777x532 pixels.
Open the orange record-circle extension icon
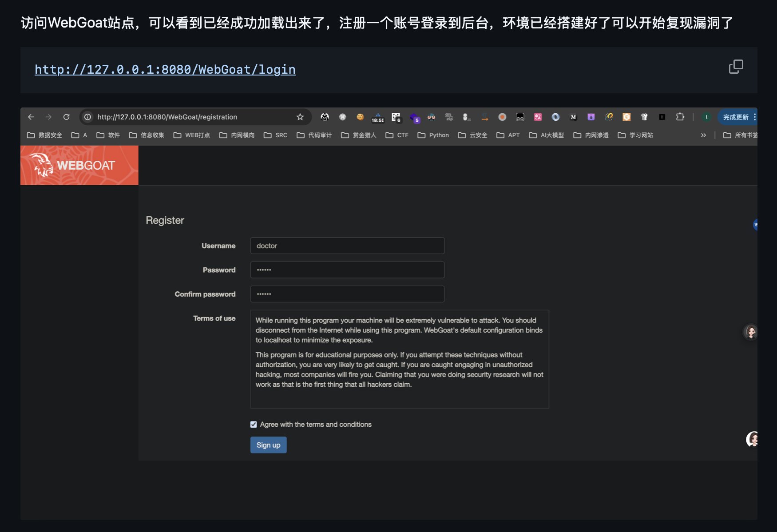point(502,117)
